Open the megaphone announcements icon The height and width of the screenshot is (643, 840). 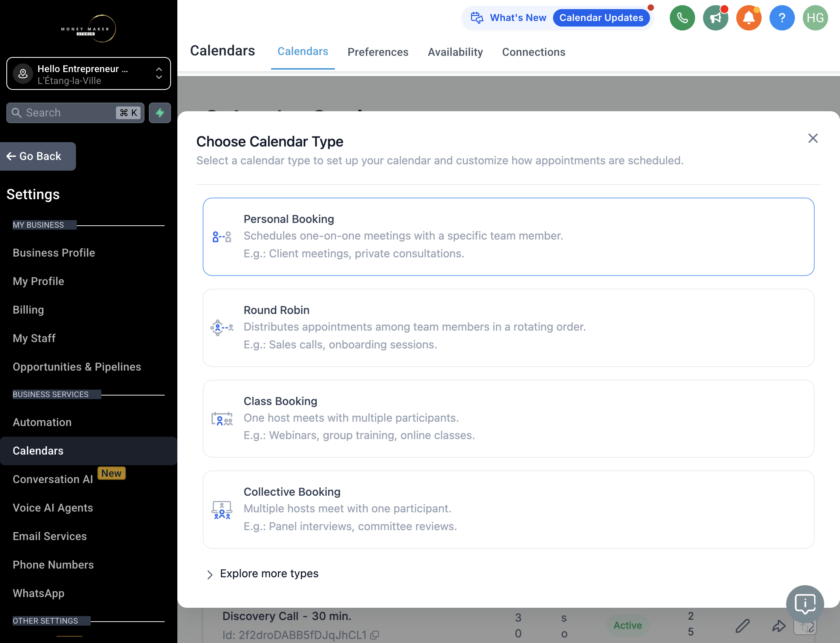click(715, 18)
